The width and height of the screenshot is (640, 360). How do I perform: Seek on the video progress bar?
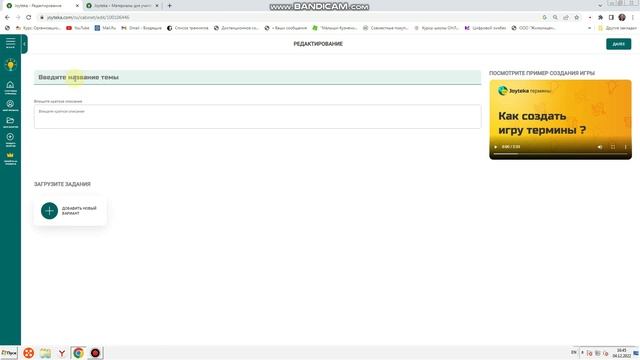point(560,154)
